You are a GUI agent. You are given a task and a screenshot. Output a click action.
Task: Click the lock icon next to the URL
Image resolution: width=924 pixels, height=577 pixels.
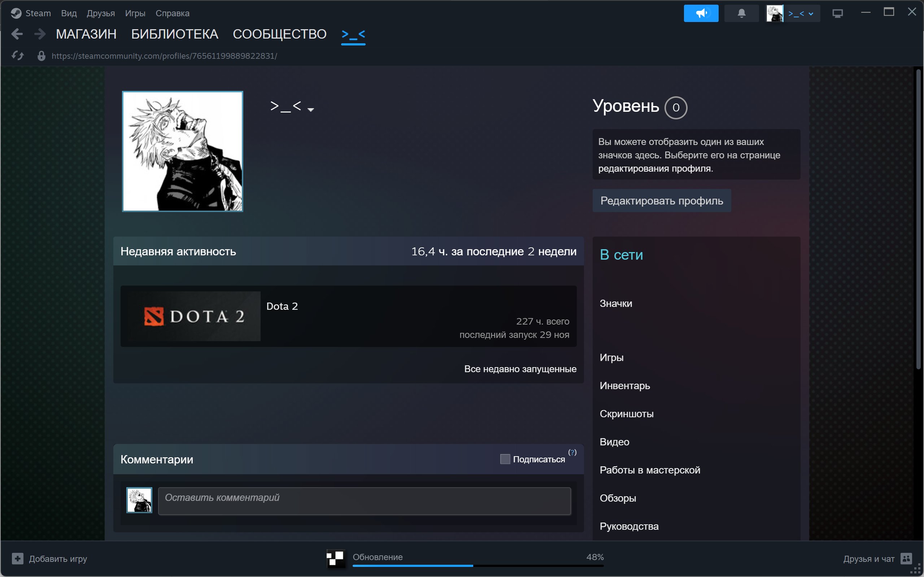41,56
